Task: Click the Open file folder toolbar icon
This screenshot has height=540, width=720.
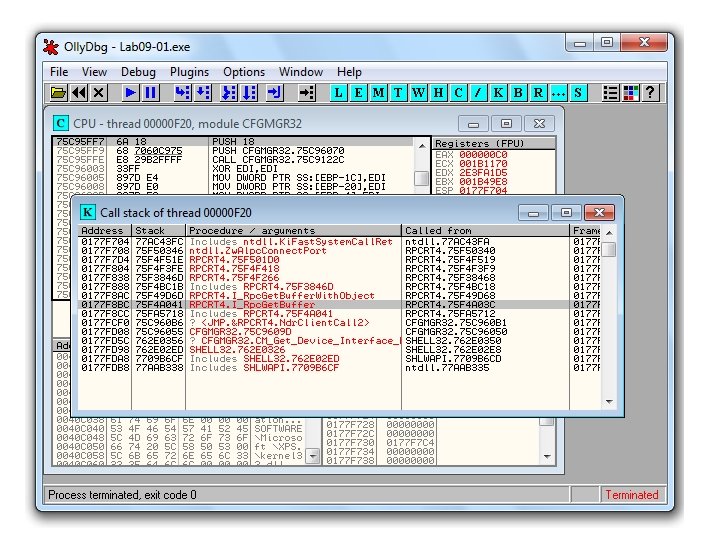Action: point(58,93)
